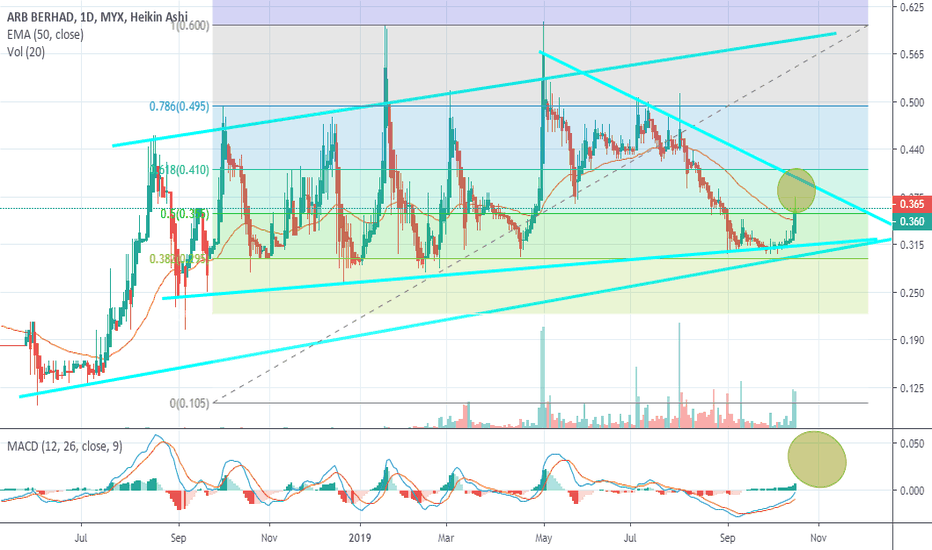Click the 2019 label on time axis
The image size is (932, 550).
(x=360, y=538)
